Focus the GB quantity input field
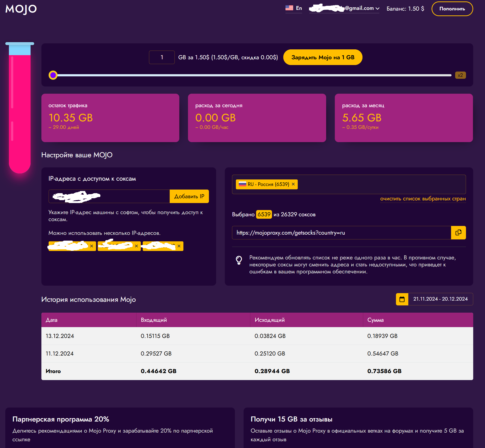Viewport: 485px width, 448px height. pos(162,58)
